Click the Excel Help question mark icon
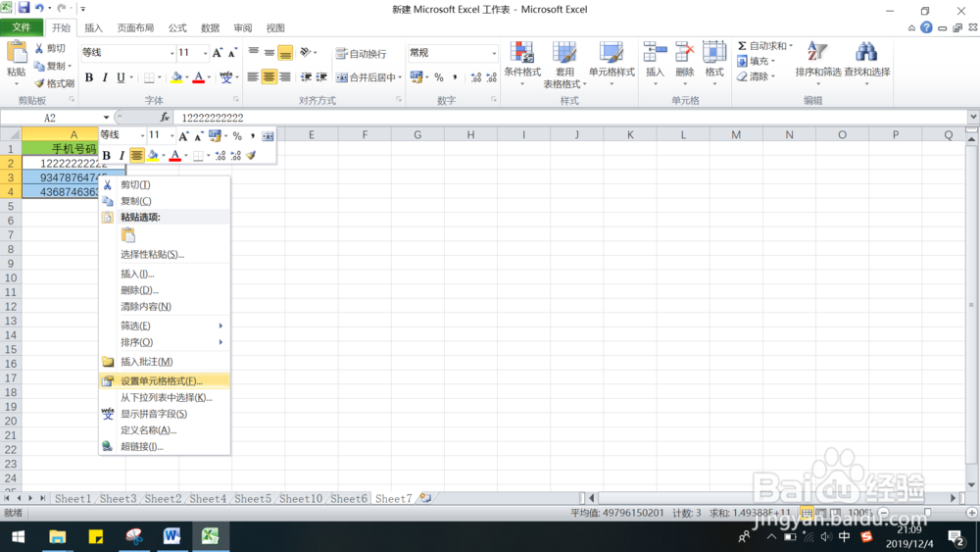This screenshot has height=552, width=980. point(926,27)
